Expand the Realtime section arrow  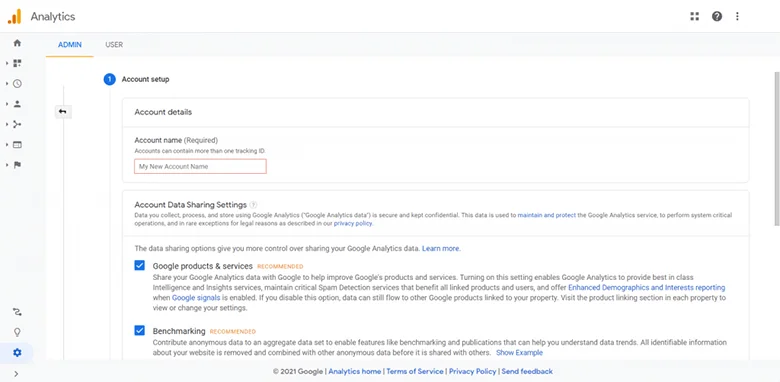[7, 84]
